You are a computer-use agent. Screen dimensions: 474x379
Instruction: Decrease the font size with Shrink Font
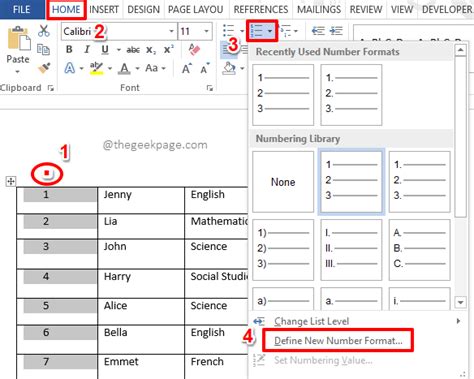(x=204, y=68)
